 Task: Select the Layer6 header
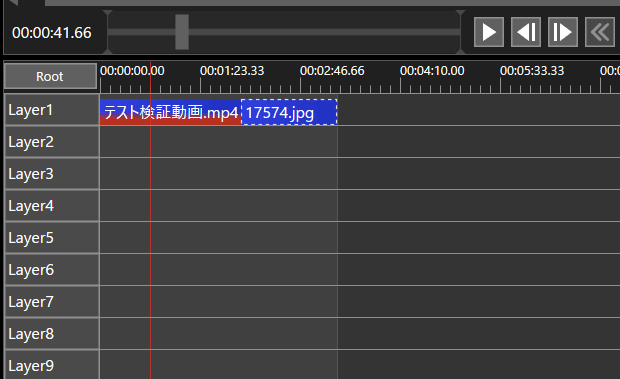tap(51, 270)
